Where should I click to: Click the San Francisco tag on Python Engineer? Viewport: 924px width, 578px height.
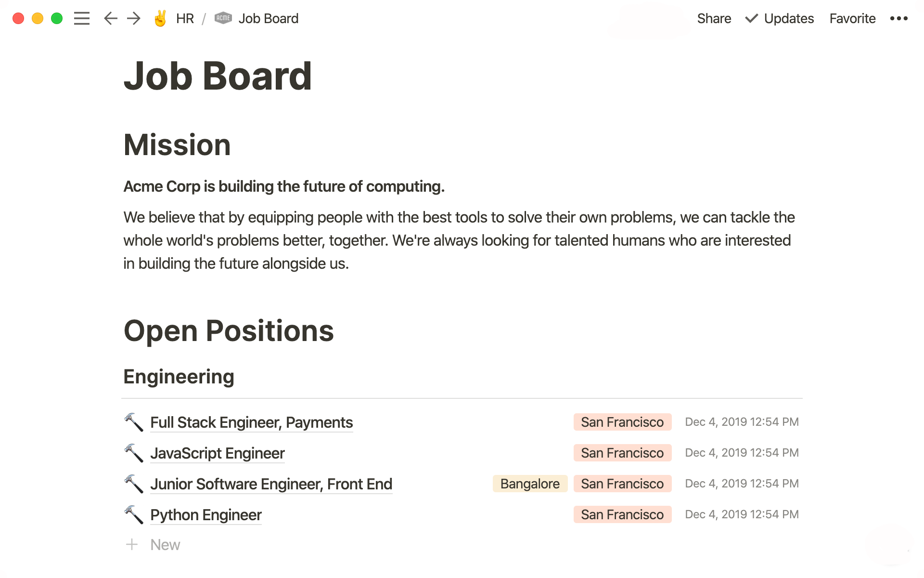coord(622,515)
